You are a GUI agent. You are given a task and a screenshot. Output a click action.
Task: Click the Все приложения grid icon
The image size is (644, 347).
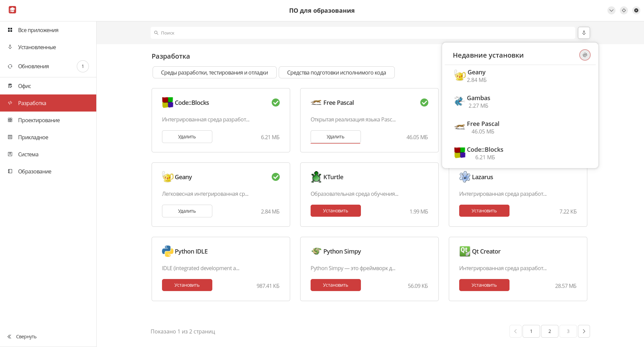[10, 30]
